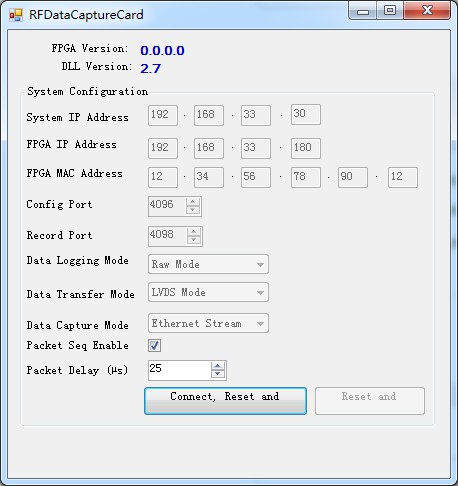Increase the Packet Delay value with up arrow
458x486 pixels.
218,366
